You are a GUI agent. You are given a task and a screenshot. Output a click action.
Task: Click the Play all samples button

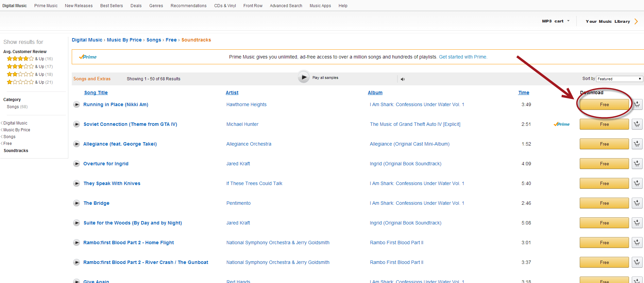[304, 77]
